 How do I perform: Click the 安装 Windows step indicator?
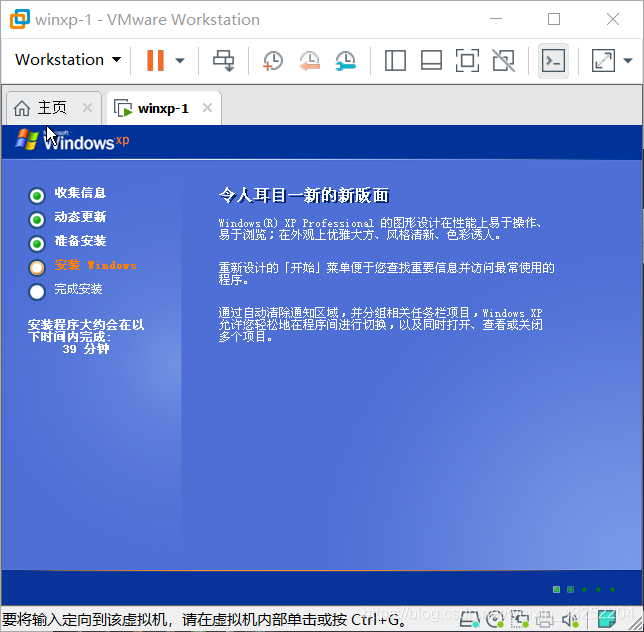click(x=37, y=268)
